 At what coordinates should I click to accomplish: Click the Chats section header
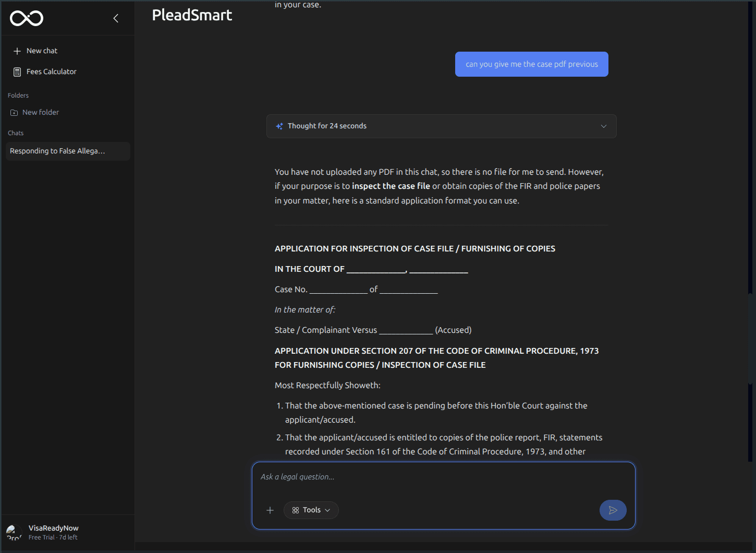coord(16,133)
